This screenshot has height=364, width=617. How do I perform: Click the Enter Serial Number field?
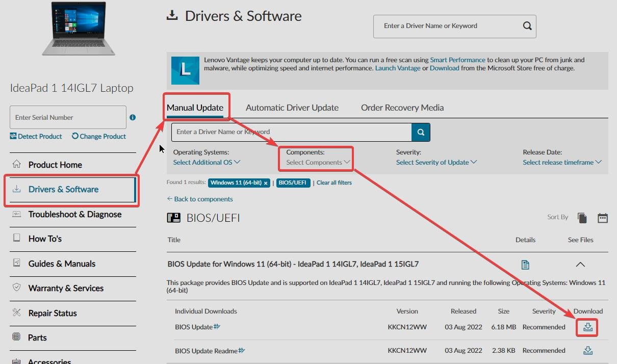coord(68,117)
